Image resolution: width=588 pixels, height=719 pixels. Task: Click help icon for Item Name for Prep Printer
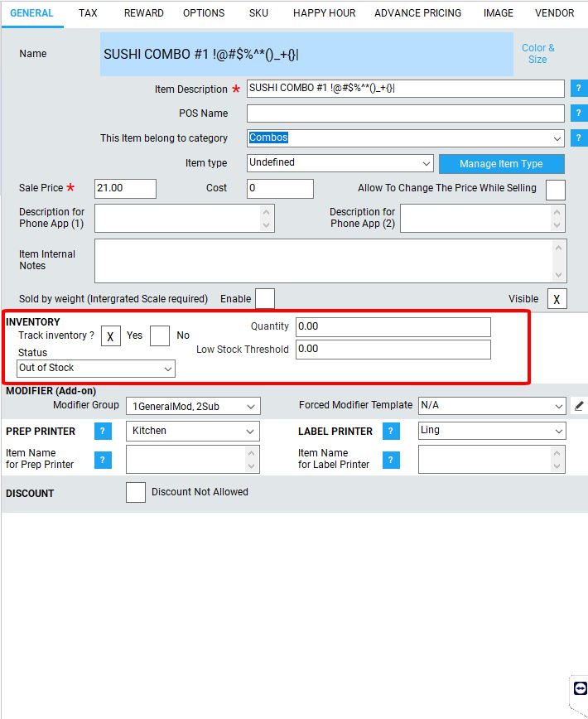[x=103, y=461]
